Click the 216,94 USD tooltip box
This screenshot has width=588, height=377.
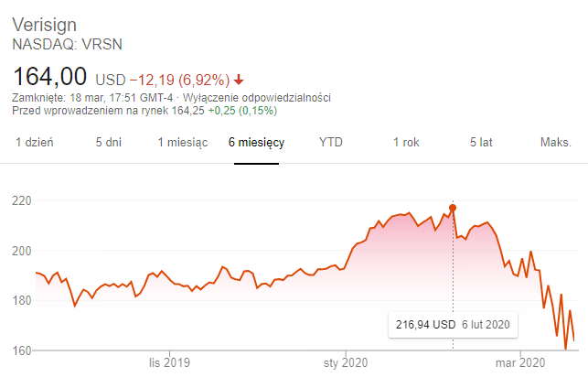coord(452,324)
